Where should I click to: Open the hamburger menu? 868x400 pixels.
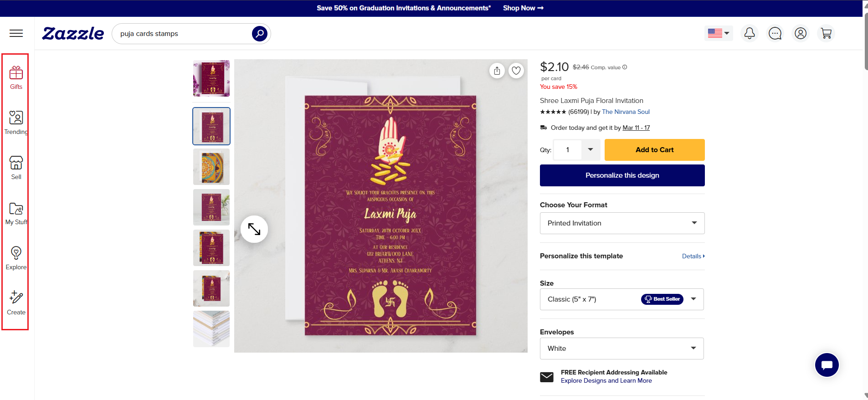(16, 33)
